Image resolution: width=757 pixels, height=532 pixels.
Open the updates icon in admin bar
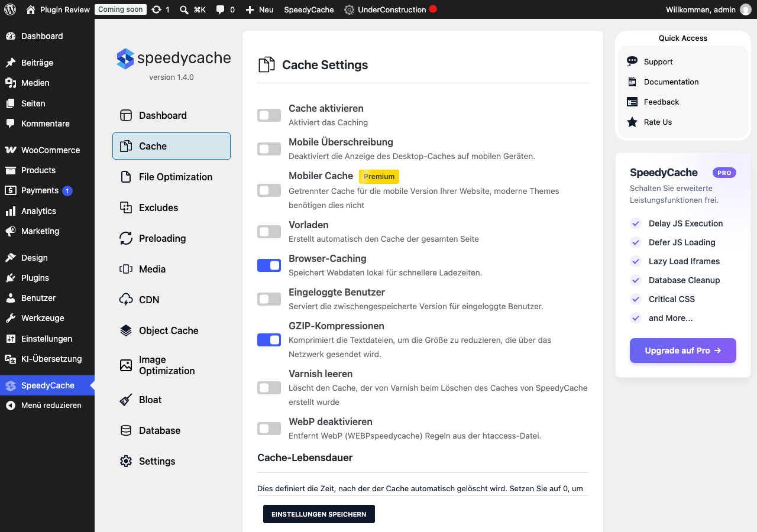(156, 9)
